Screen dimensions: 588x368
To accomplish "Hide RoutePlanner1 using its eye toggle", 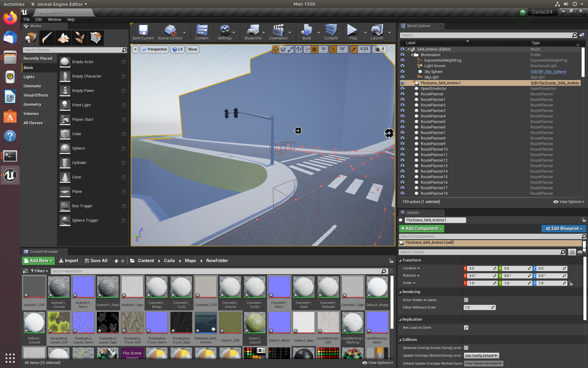I will pyautogui.click(x=402, y=99).
